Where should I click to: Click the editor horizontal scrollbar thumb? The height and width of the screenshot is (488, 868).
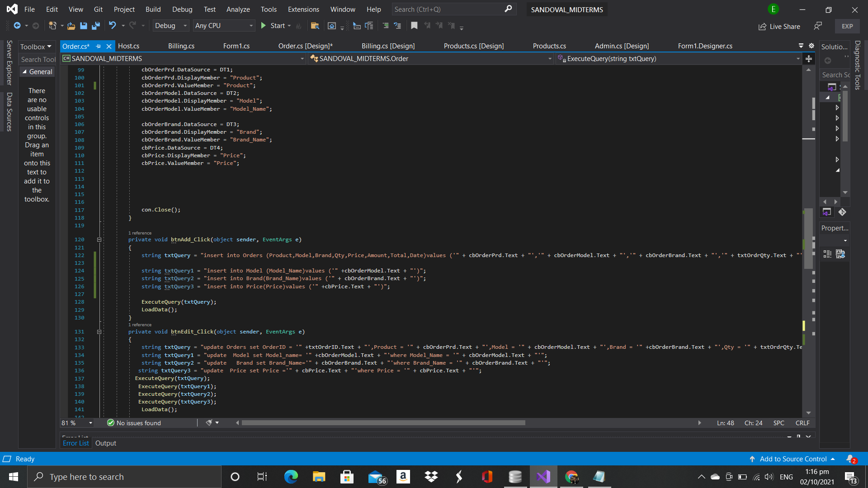point(383,423)
